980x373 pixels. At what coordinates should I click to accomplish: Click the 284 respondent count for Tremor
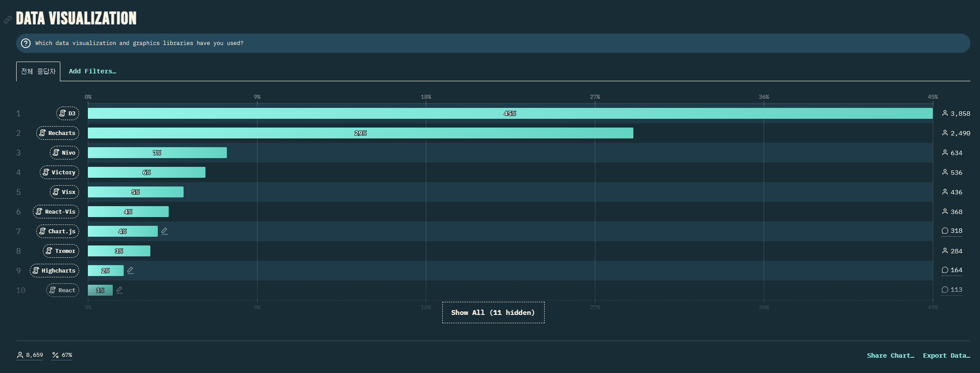click(952, 251)
